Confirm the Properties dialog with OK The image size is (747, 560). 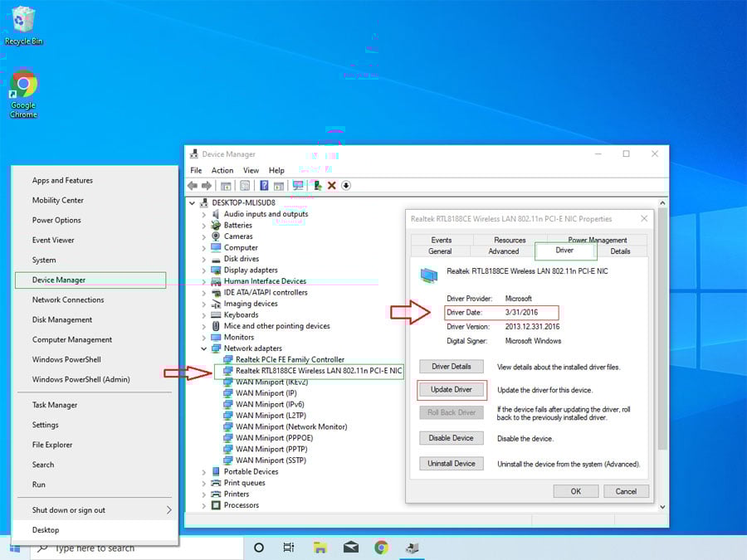coord(576,491)
